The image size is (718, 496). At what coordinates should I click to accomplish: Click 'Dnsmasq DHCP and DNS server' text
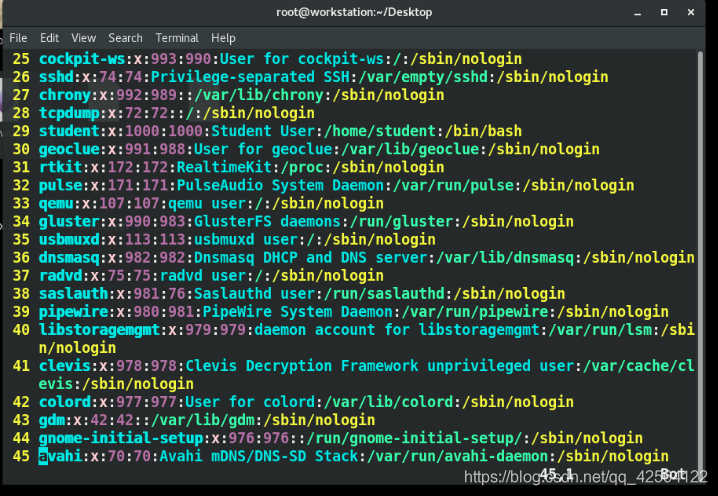tap(310, 258)
